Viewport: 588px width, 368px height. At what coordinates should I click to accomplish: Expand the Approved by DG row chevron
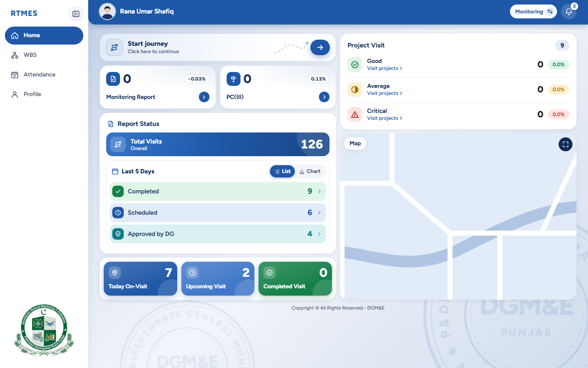[319, 234]
